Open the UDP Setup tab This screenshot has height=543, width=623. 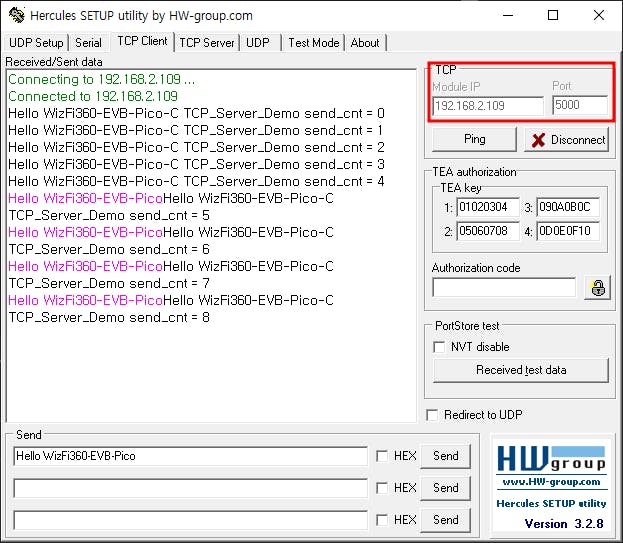36,43
